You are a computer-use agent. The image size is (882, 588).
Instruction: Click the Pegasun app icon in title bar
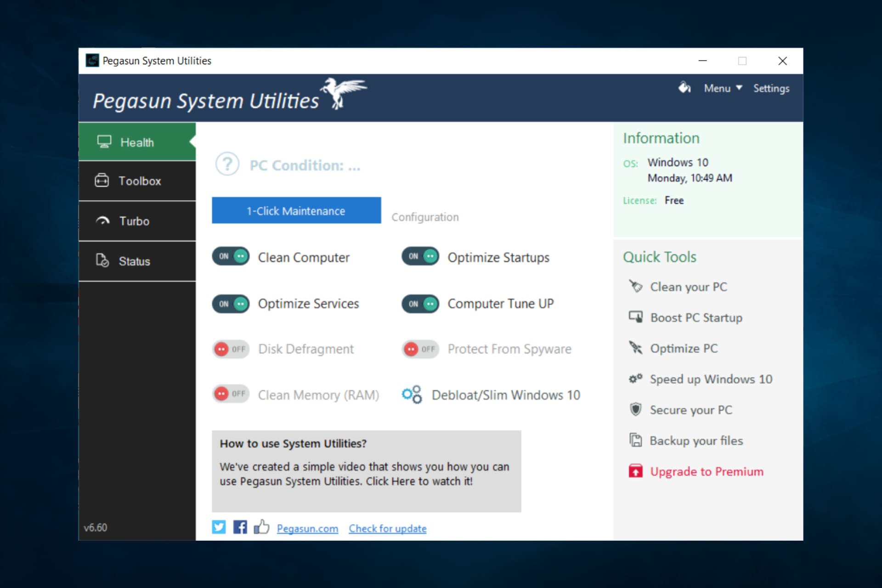92,60
